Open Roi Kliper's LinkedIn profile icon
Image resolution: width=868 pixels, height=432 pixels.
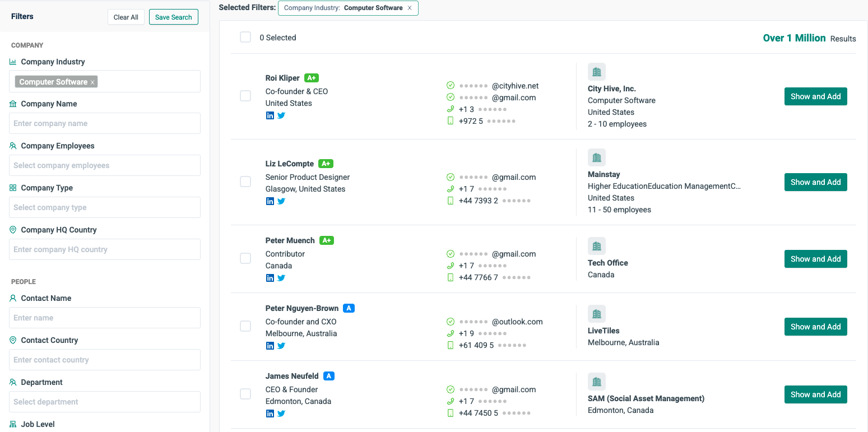click(x=270, y=115)
